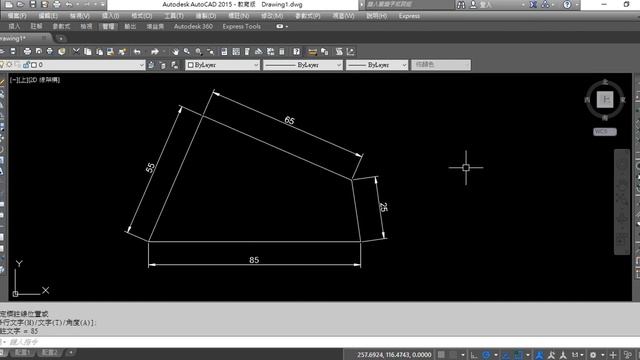Click the Make Object's Layer Current icon
640x360 pixels.
click(151, 65)
